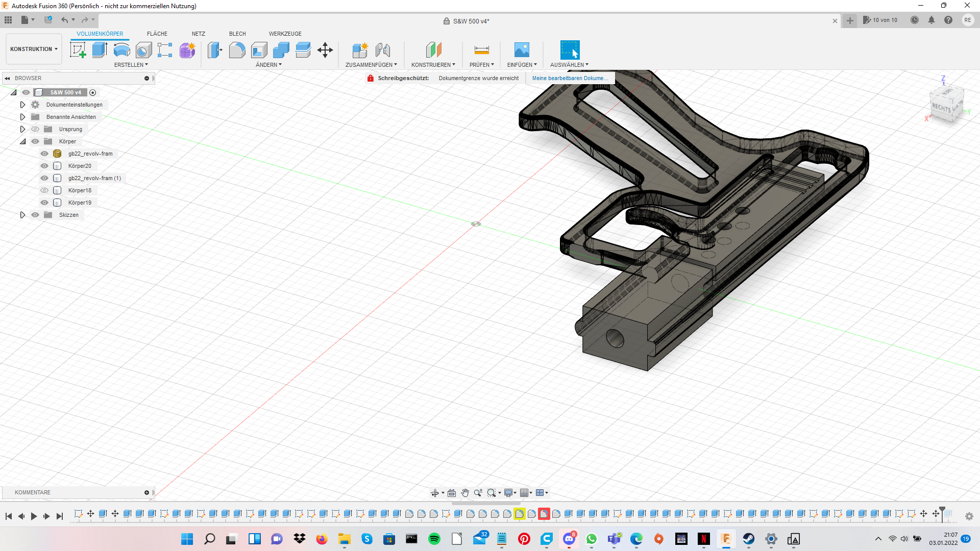Click Meine bearbeitbaren Dokumente
Screen dimensions: 980x551
point(570,78)
